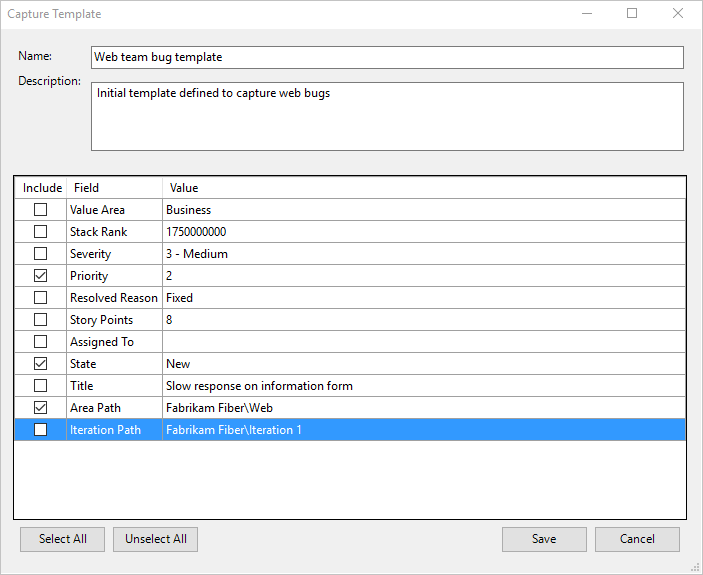Minimize the Capture Template window
Image resolution: width=703 pixels, height=575 pixels.
click(x=587, y=13)
